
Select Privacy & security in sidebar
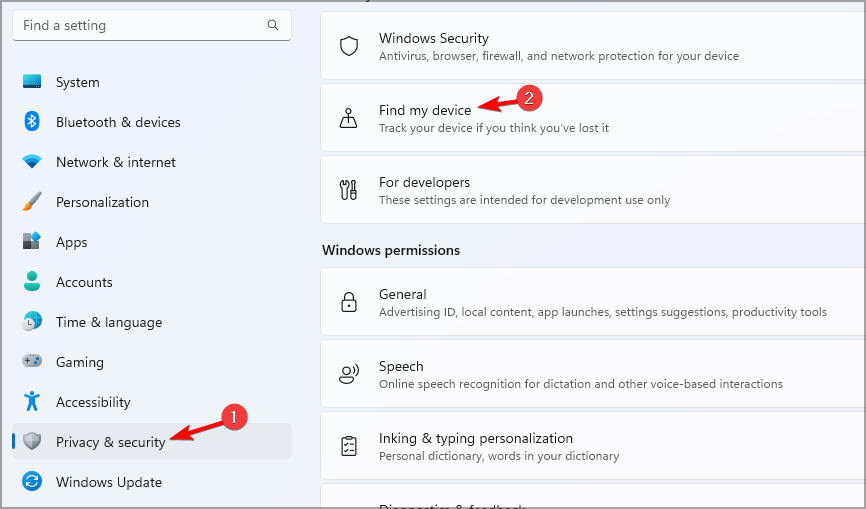pyautogui.click(x=110, y=442)
